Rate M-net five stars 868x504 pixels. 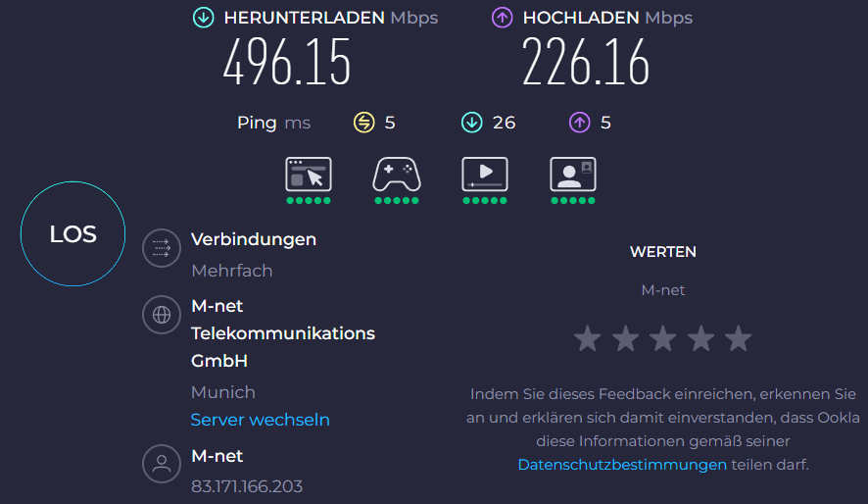[739, 339]
